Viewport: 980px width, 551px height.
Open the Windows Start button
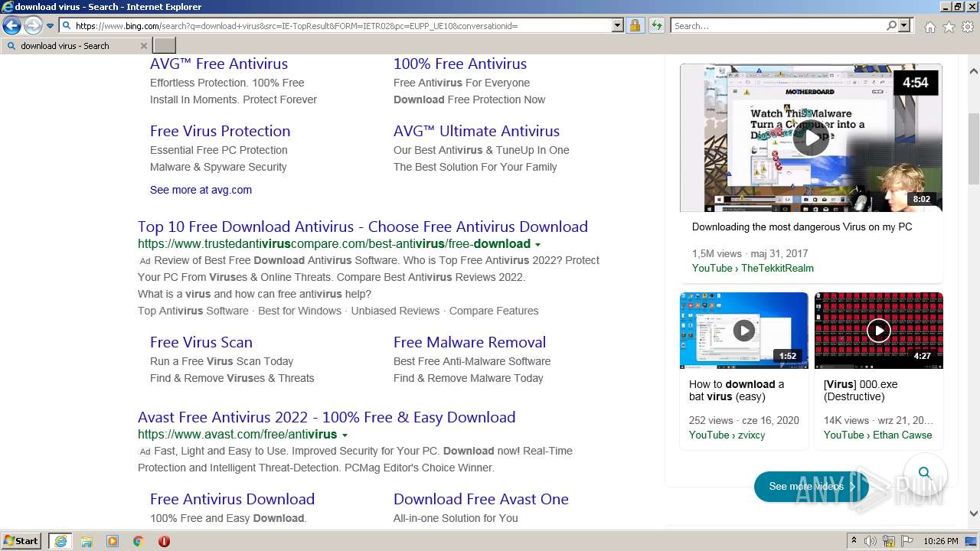point(21,541)
